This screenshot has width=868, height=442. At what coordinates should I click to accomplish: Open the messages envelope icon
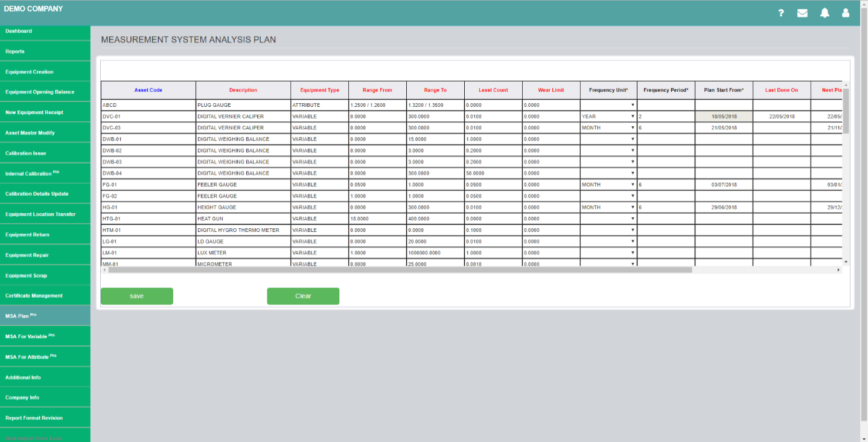tap(802, 13)
